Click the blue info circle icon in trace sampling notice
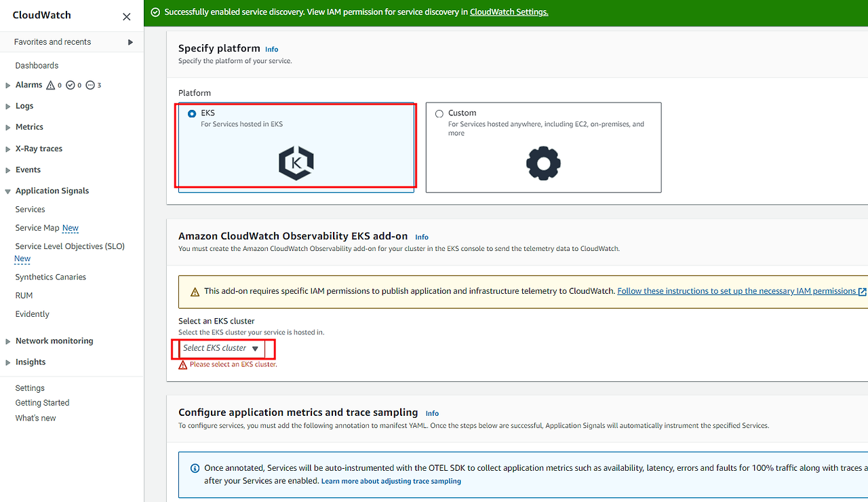The width and height of the screenshot is (868, 502). tap(195, 468)
